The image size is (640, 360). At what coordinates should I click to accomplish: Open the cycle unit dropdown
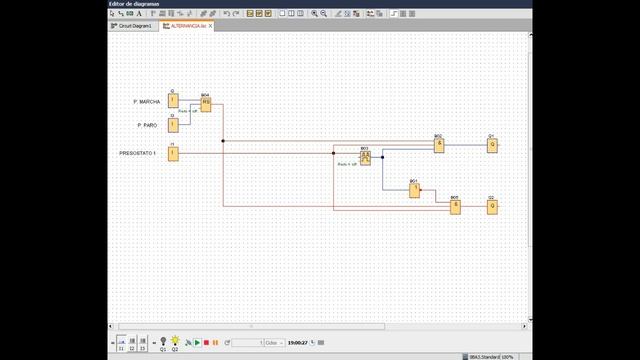pyautogui.click(x=274, y=343)
